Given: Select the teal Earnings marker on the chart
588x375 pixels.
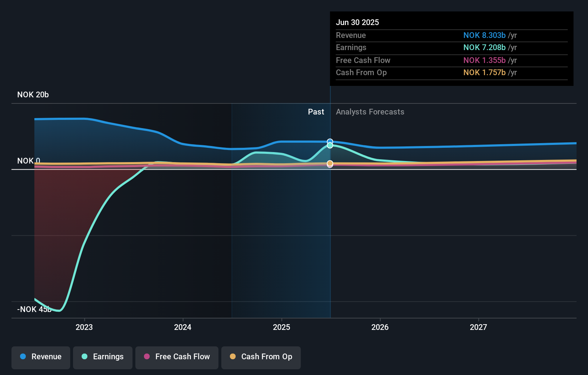Looking at the screenshot, I should pos(329,146).
